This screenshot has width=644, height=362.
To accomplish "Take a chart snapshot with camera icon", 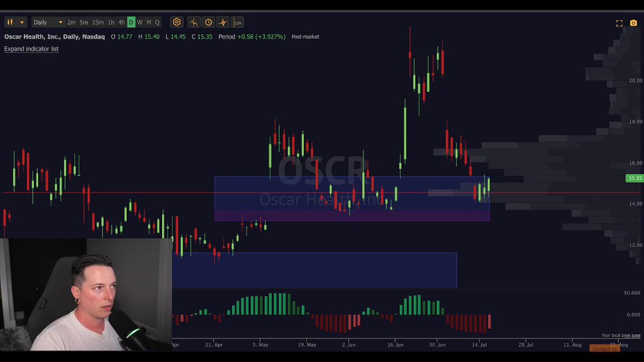I will pos(634,23).
